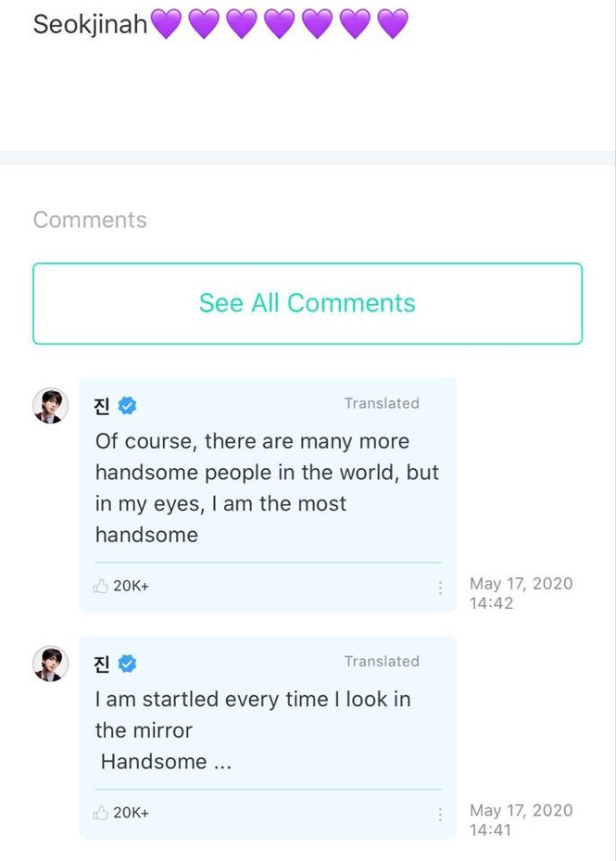Toggle Translated label on second comment
616x861 pixels.
tap(382, 661)
